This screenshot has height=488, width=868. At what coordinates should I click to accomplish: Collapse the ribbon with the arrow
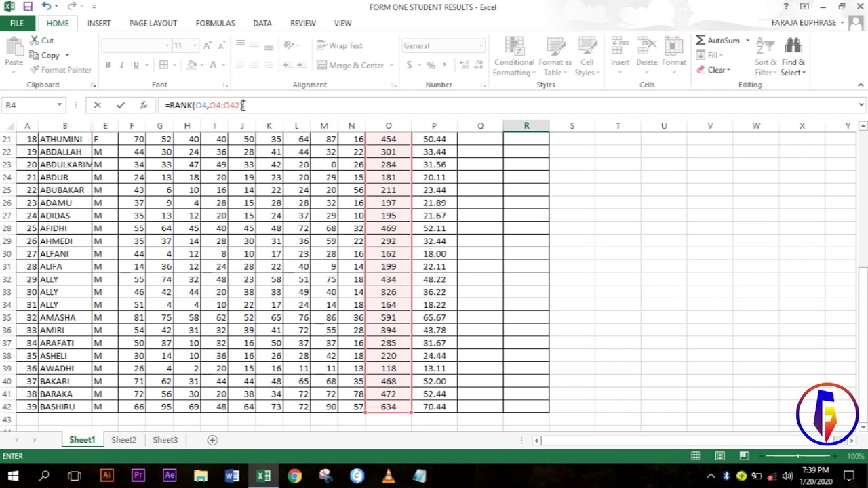861,85
